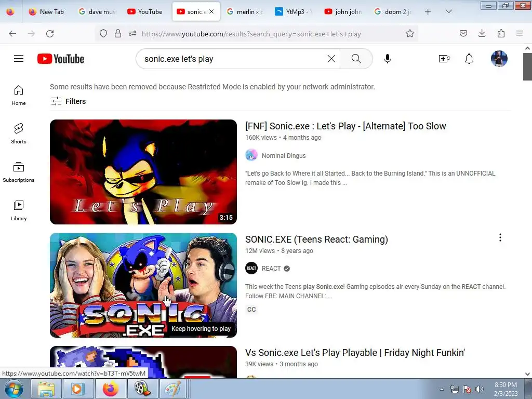This screenshot has height=399, width=532.
Task: Open the Vs Sonic.exe Playable thumbnail
Action: tap(143, 362)
